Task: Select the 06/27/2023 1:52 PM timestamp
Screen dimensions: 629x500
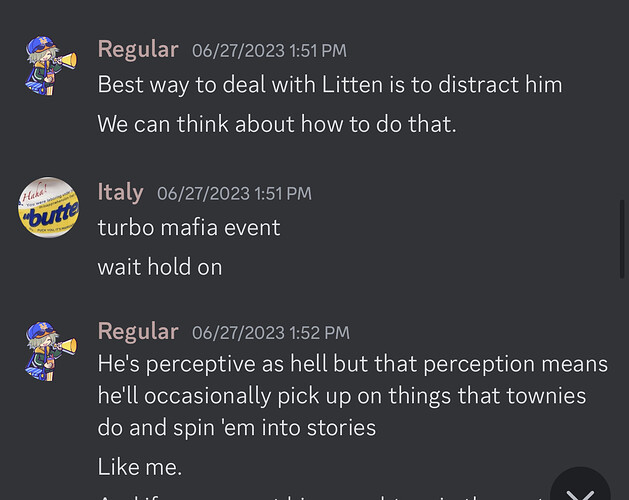Action: tap(271, 333)
